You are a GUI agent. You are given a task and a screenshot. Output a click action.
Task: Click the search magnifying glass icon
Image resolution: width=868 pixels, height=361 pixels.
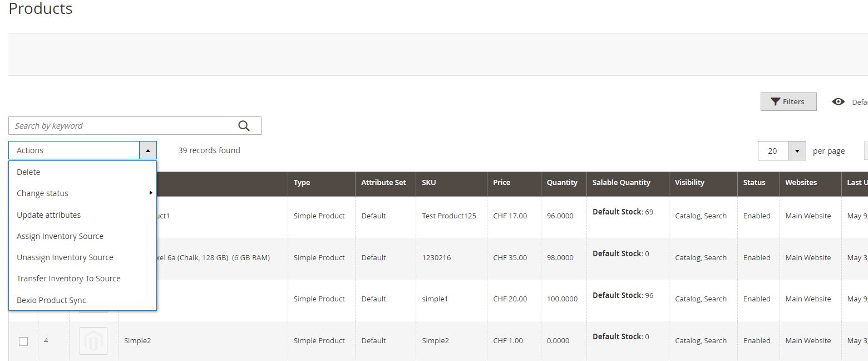tap(244, 126)
